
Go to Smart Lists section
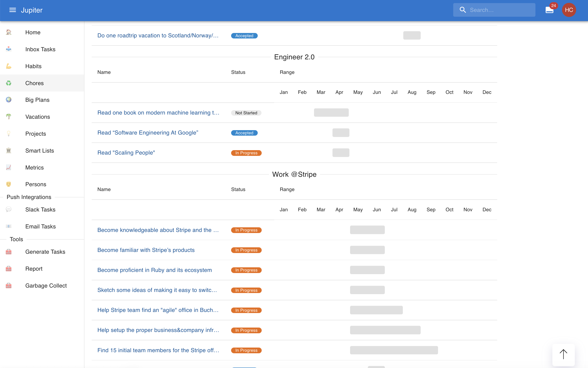39,150
